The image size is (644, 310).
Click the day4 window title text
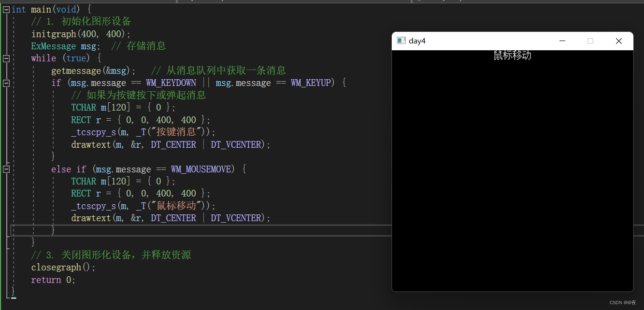coord(417,41)
